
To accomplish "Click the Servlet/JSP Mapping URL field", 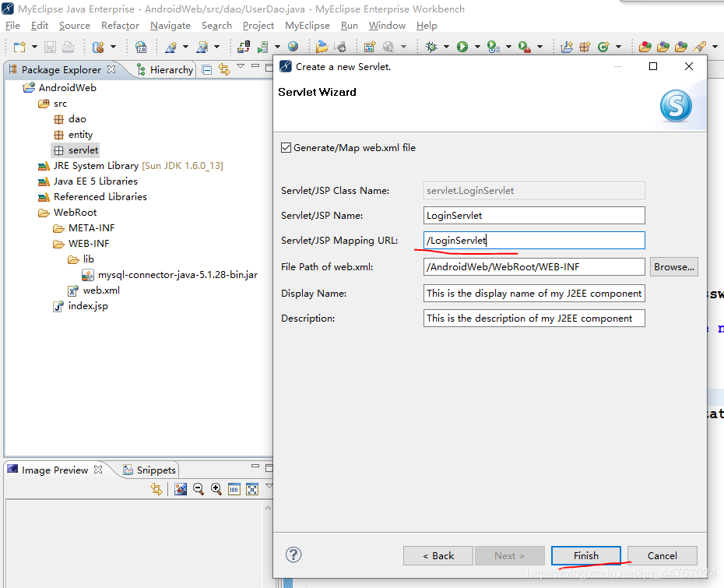I will coord(533,240).
